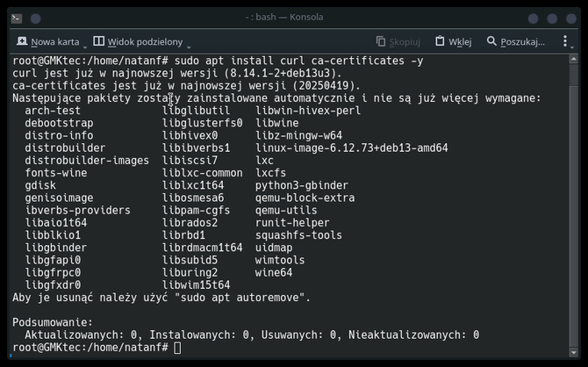Expand the Nowa karta dropdown arrow
The image size is (588, 367).
pos(85,47)
